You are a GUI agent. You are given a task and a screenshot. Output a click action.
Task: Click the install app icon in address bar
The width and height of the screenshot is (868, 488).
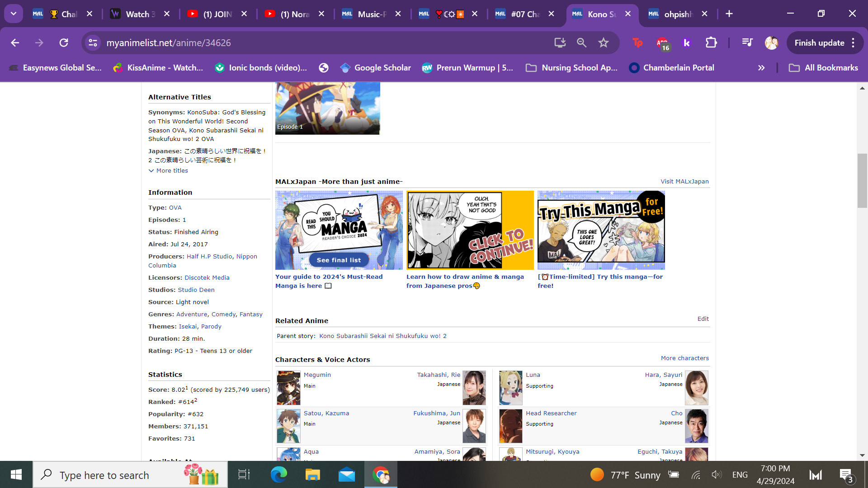(560, 43)
